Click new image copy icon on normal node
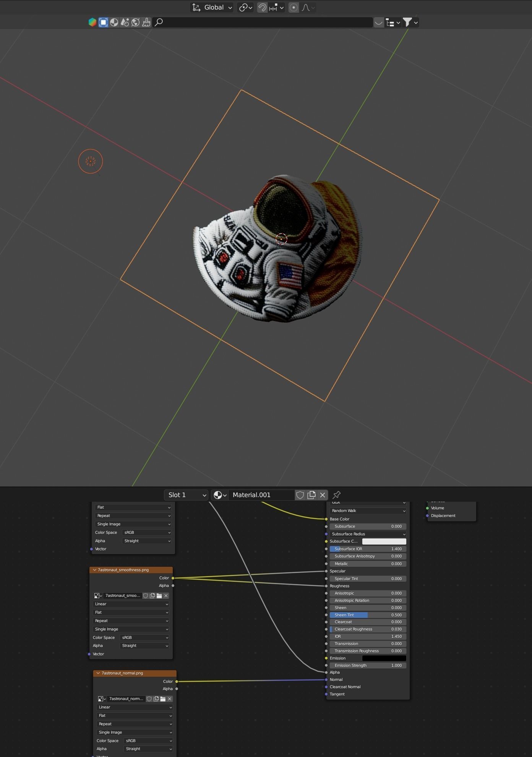The width and height of the screenshot is (532, 757). (x=156, y=699)
